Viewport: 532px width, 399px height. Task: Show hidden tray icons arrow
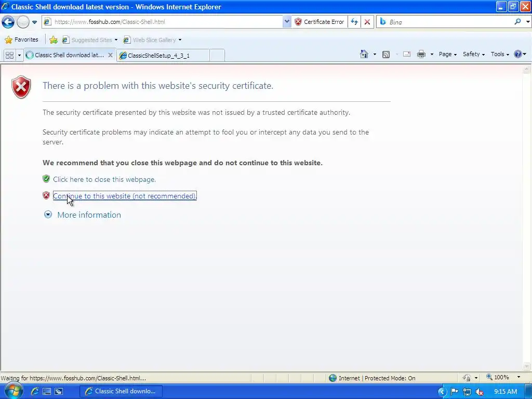[442, 392]
